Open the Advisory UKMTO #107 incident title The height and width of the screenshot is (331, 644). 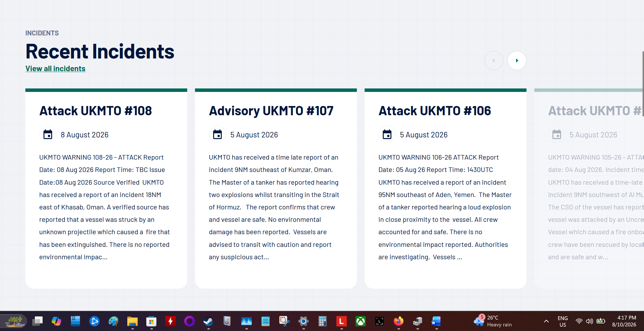(271, 111)
